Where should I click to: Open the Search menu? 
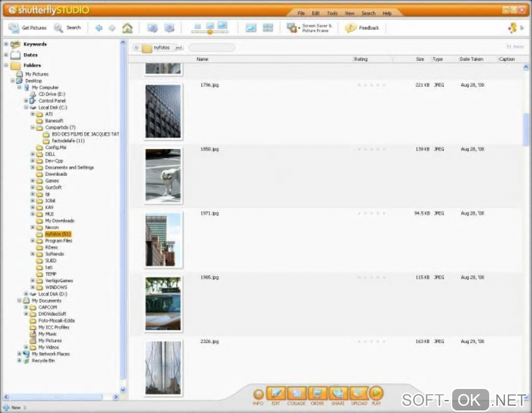(368, 13)
